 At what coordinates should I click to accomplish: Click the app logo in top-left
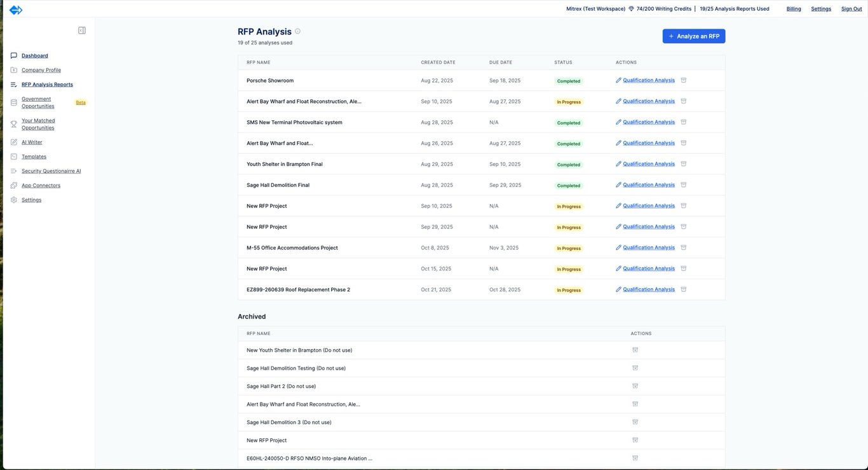[x=16, y=10]
